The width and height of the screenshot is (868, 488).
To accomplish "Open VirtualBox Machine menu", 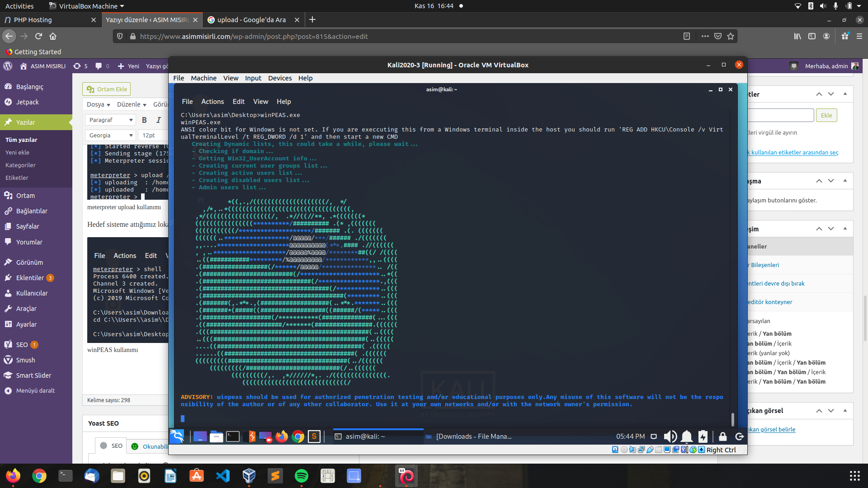I will pyautogui.click(x=203, y=78).
